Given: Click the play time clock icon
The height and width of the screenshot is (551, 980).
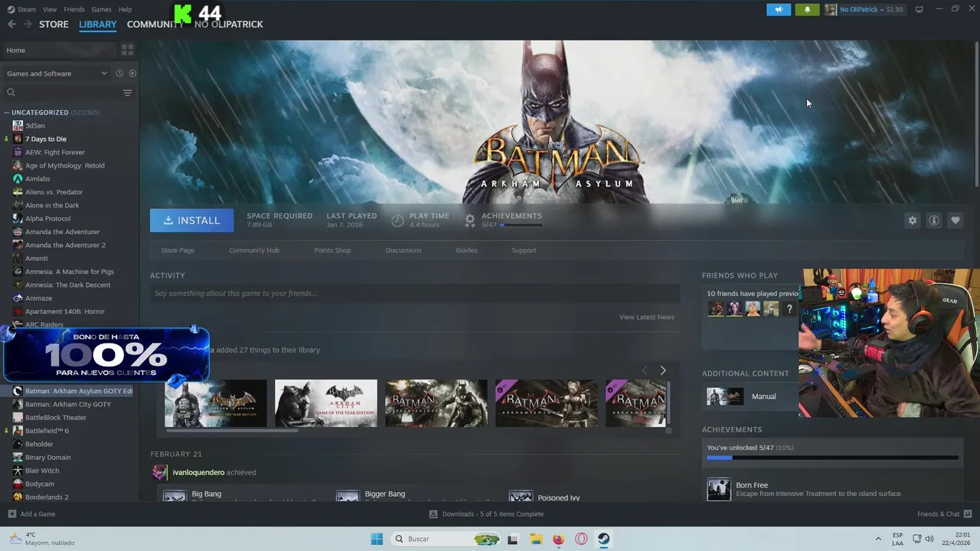Looking at the screenshot, I should 397,220.
